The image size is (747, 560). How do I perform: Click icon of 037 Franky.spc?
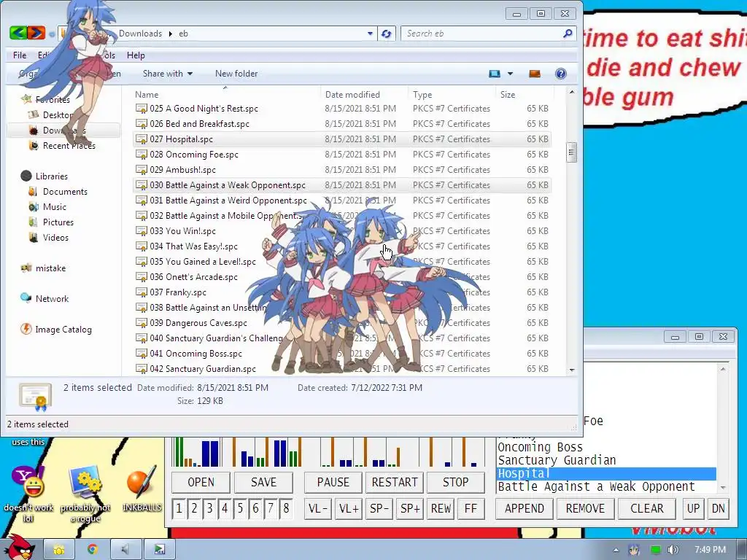point(141,292)
